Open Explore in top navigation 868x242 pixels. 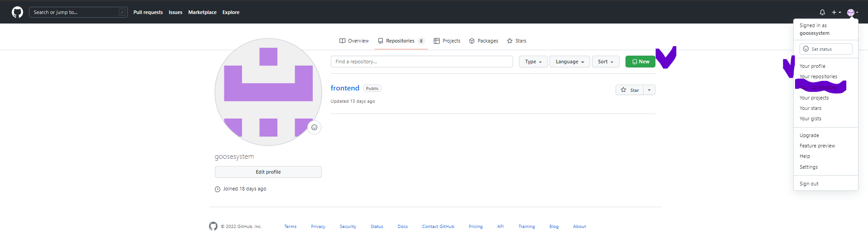(x=231, y=12)
